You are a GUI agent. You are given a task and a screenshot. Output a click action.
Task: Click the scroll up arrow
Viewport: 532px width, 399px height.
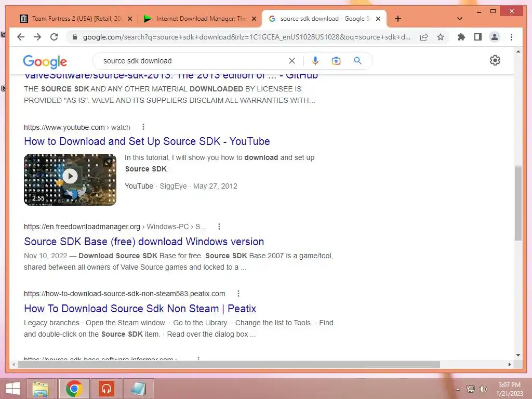coord(518,51)
